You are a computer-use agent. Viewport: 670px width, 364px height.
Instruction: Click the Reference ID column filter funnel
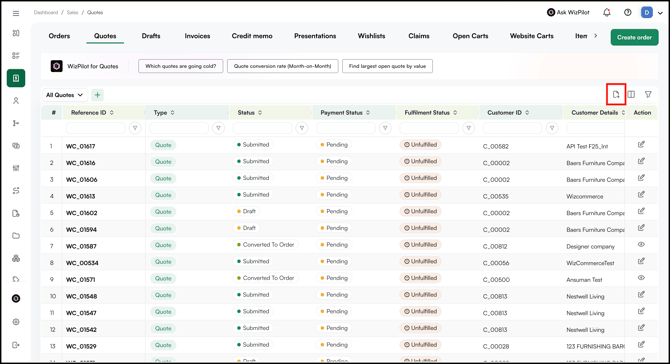pyautogui.click(x=135, y=128)
